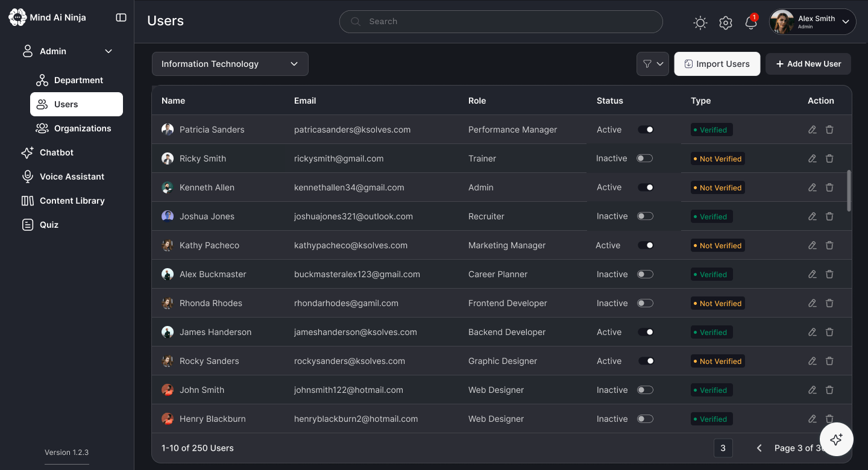Open settings gear icon

pyautogui.click(x=726, y=23)
